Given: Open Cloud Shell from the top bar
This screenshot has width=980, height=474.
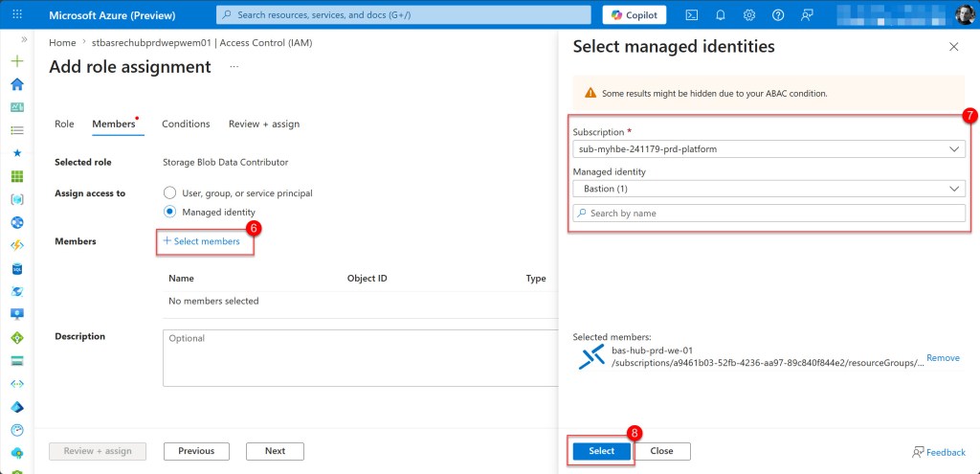Looking at the screenshot, I should point(692,14).
